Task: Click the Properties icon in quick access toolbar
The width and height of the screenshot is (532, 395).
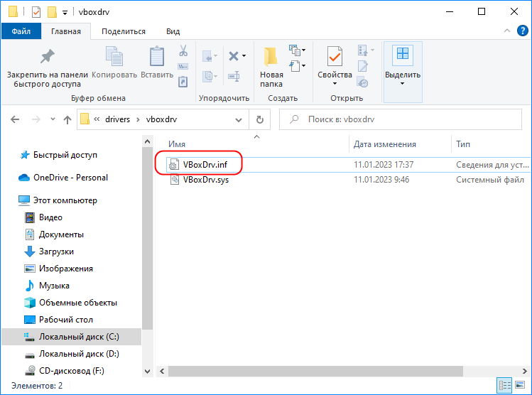Action: 36,12
